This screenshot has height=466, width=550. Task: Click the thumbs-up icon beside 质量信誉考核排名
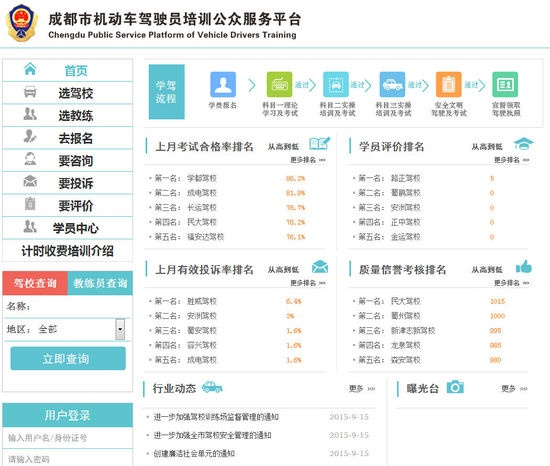[524, 266]
